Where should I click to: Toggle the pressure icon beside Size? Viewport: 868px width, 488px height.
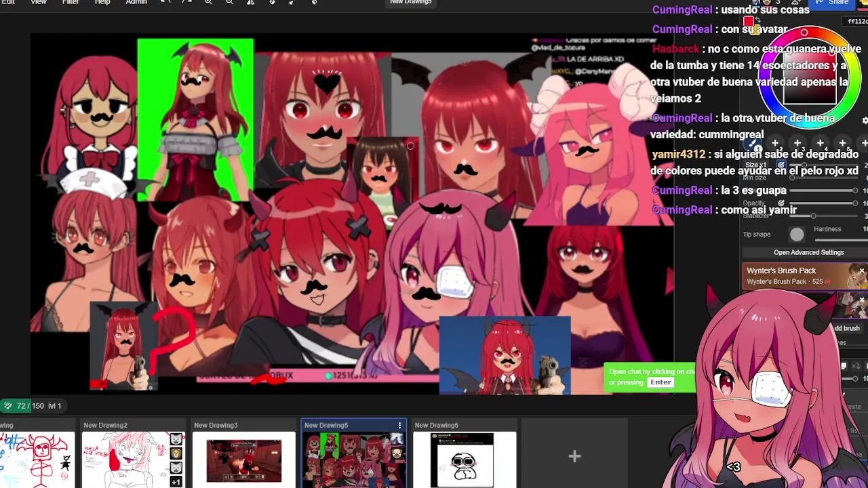781,165
